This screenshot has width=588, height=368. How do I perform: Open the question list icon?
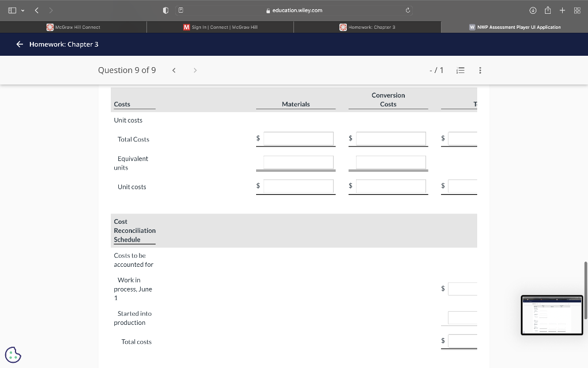461,70
